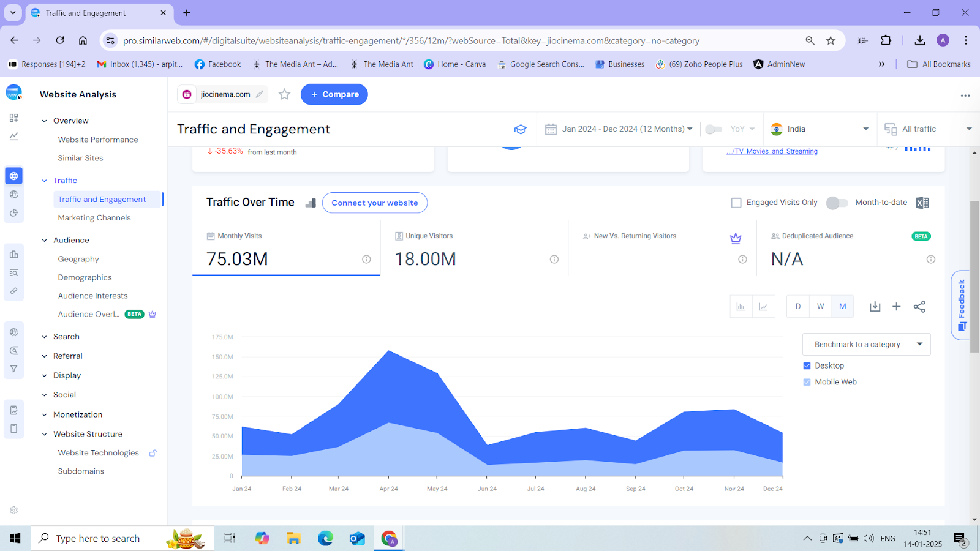
Task: Open Google Search Console bookmark
Action: click(x=541, y=64)
